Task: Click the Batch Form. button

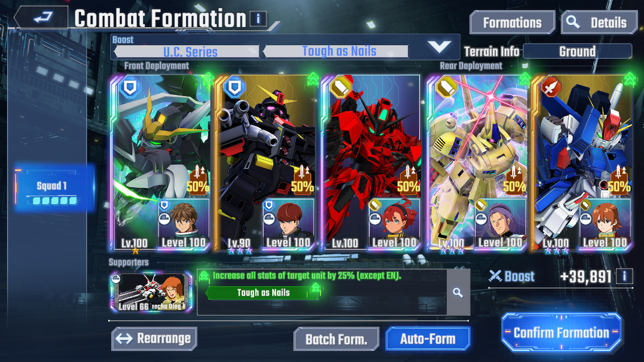Action: (336, 339)
